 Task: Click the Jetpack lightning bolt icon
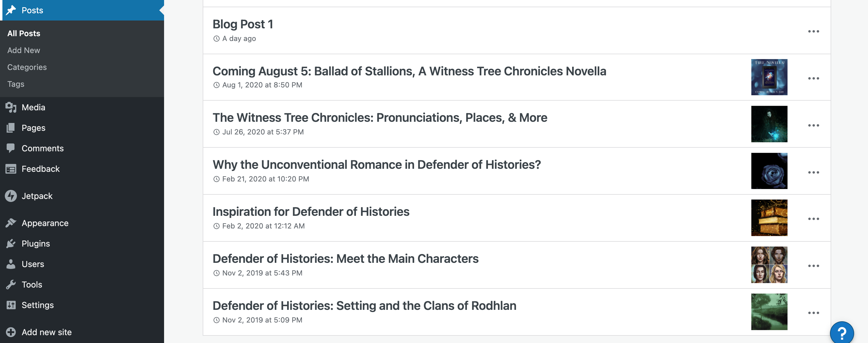11,196
